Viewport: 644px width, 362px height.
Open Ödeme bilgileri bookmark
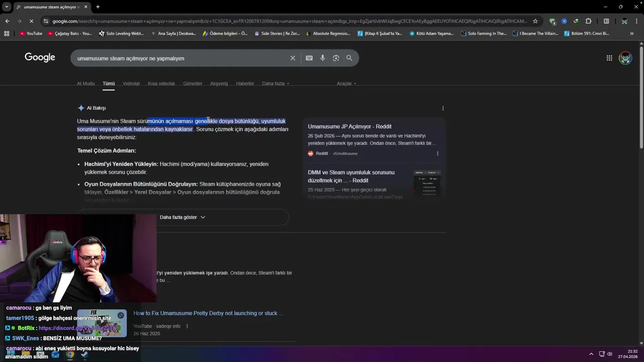[225, 34]
